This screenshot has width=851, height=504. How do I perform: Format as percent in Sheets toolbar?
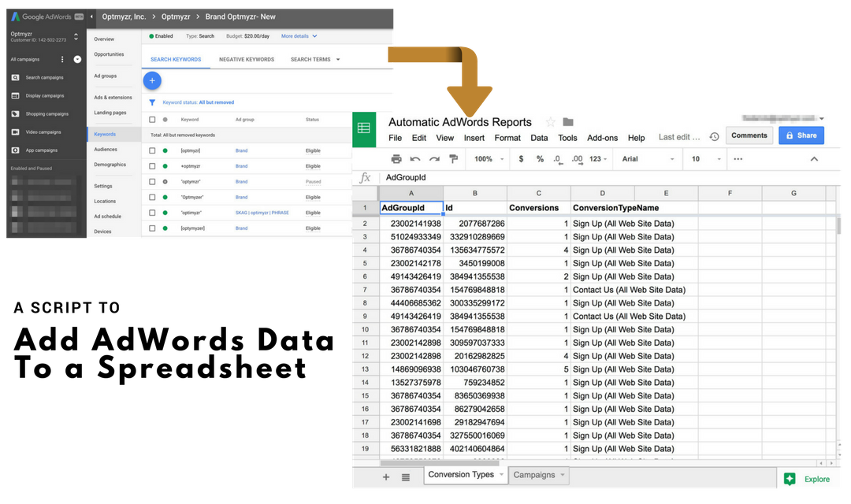coord(540,159)
